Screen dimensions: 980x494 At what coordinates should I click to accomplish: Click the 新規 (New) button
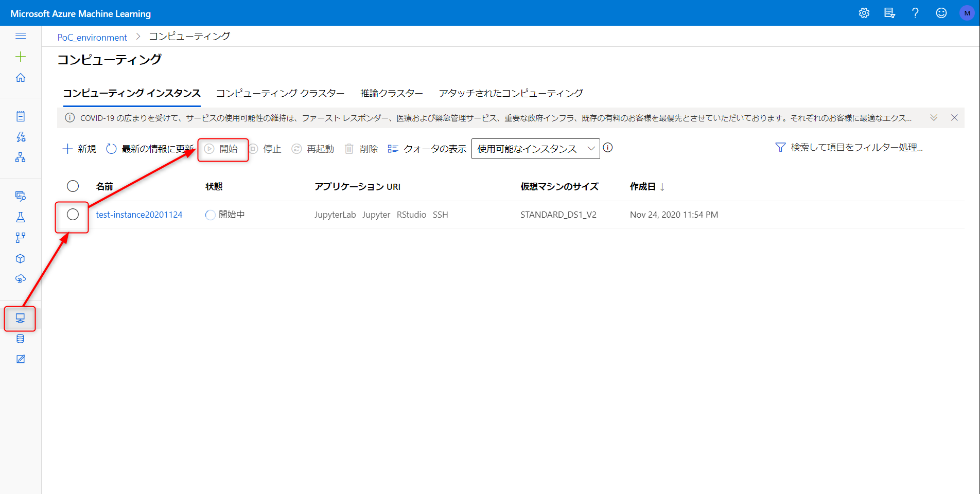(x=79, y=149)
